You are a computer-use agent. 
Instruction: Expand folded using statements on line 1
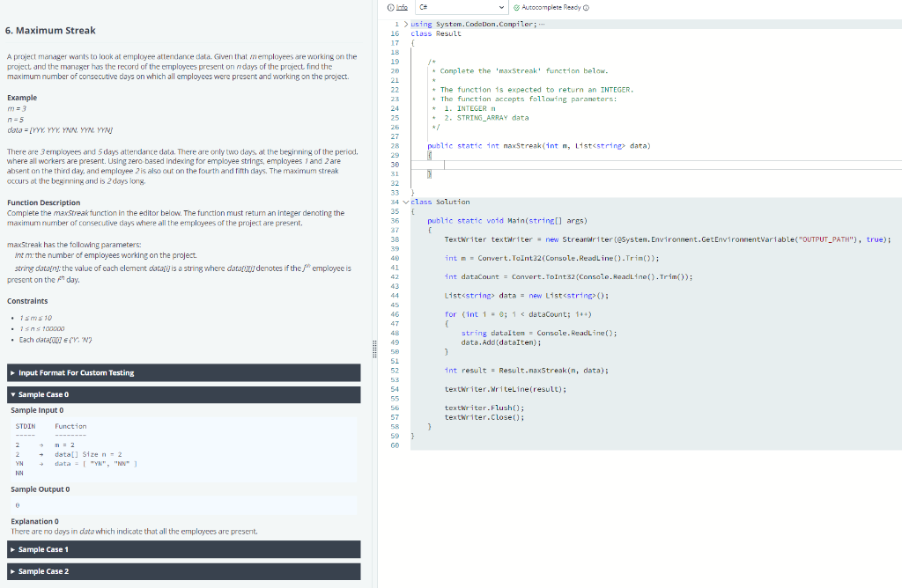pyautogui.click(x=406, y=24)
